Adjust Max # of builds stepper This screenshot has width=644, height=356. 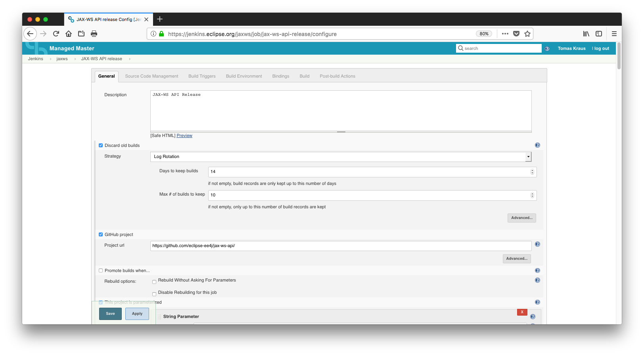point(532,195)
